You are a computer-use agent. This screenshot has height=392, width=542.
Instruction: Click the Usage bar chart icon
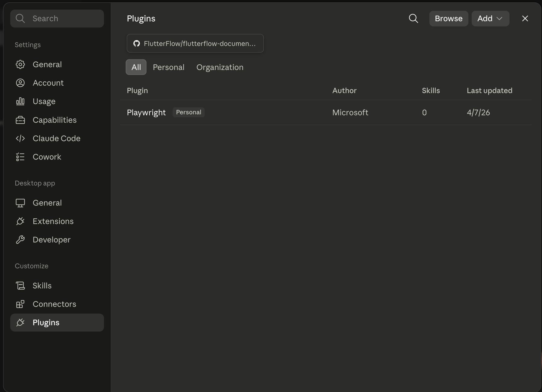20,101
